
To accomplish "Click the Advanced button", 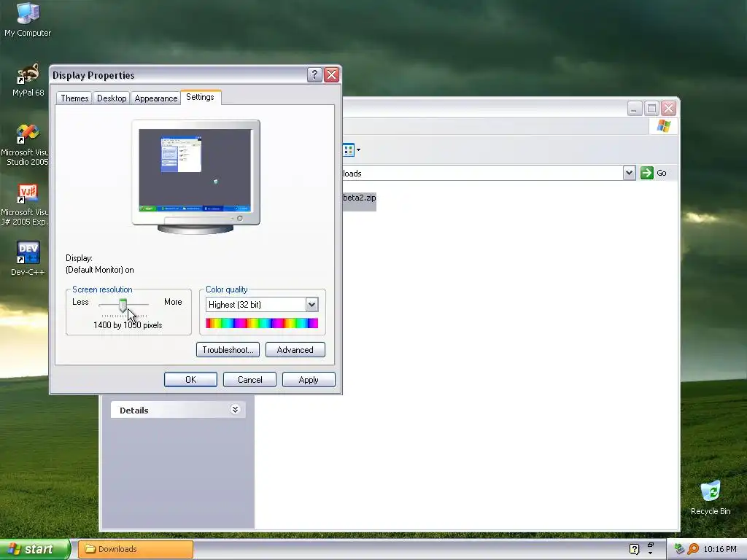I will (295, 350).
